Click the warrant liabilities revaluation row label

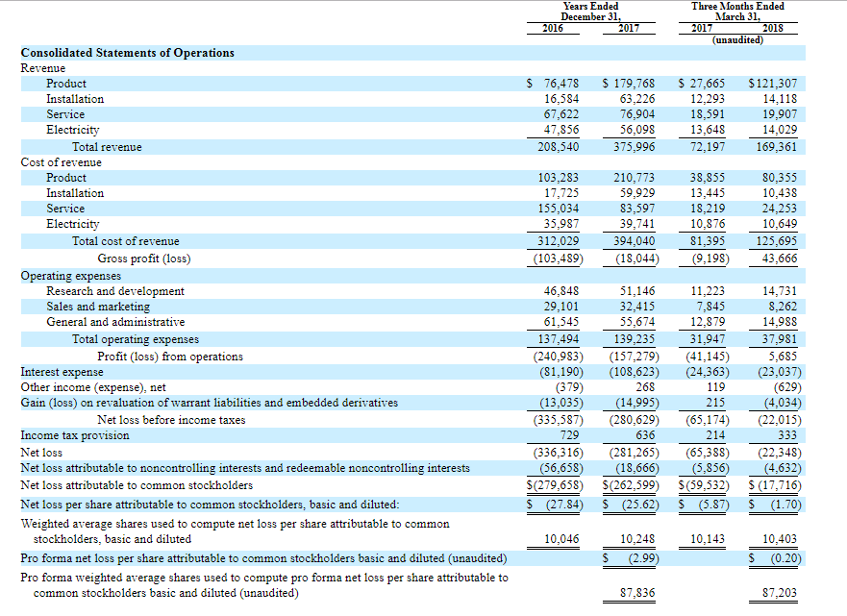coord(209,403)
